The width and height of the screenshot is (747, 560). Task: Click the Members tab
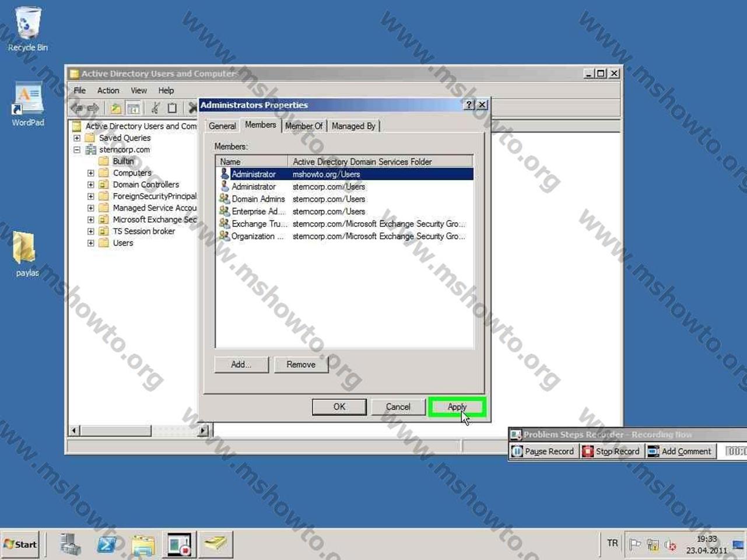pos(260,125)
